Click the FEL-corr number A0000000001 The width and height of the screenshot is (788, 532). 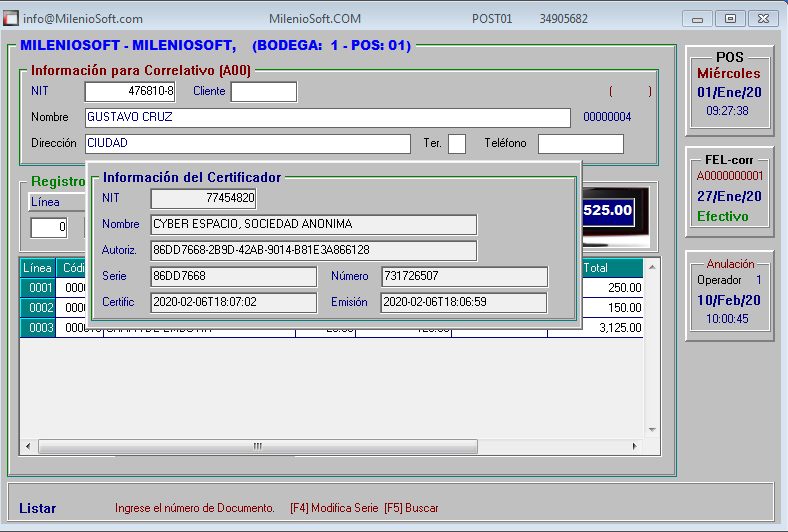pyautogui.click(x=730, y=176)
